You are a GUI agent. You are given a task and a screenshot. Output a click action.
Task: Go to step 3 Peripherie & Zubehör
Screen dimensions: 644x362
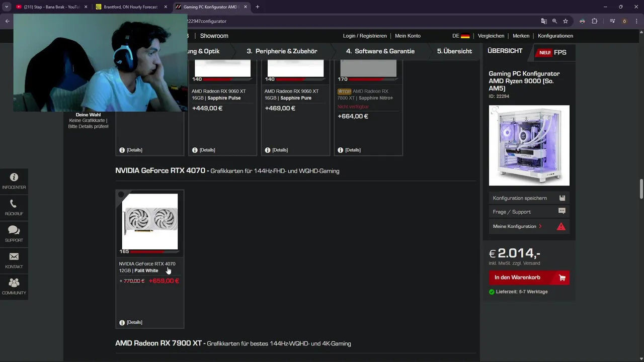point(282,51)
